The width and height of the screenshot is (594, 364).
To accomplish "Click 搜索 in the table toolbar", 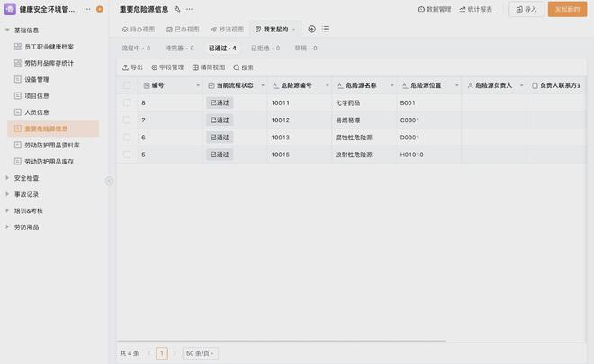I will point(244,67).
